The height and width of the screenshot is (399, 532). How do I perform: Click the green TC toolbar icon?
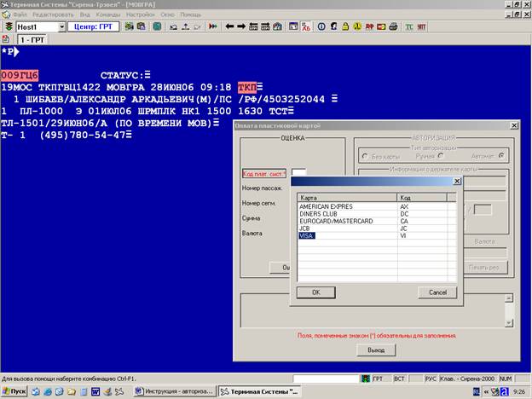(x=409, y=26)
